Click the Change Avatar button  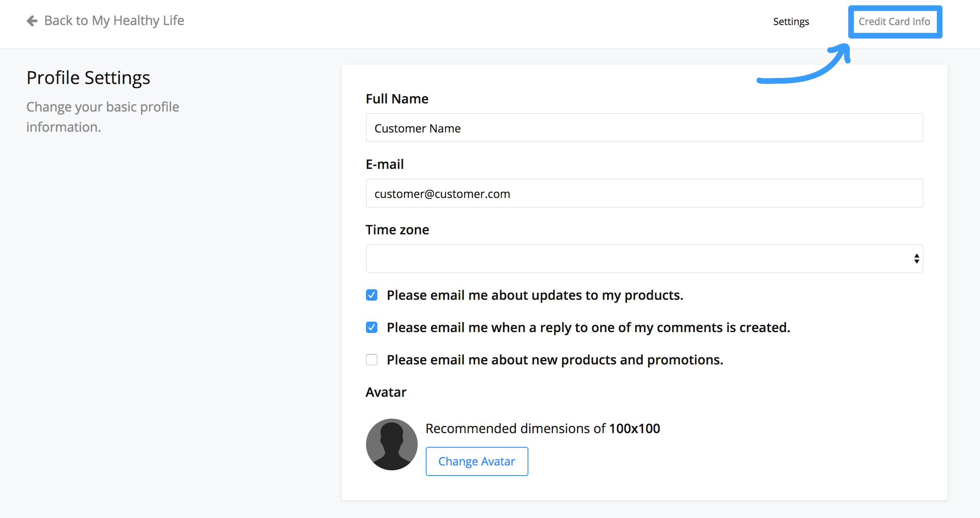[477, 461]
